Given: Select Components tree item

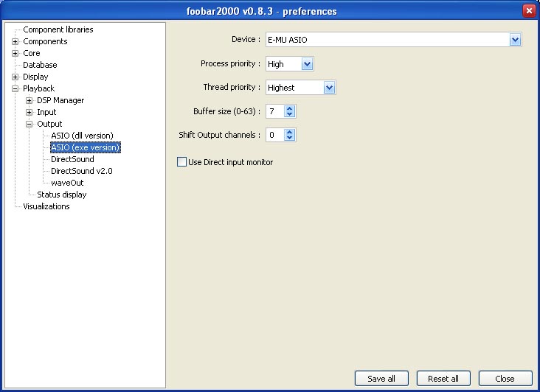Looking at the screenshot, I should pos(45,41).
